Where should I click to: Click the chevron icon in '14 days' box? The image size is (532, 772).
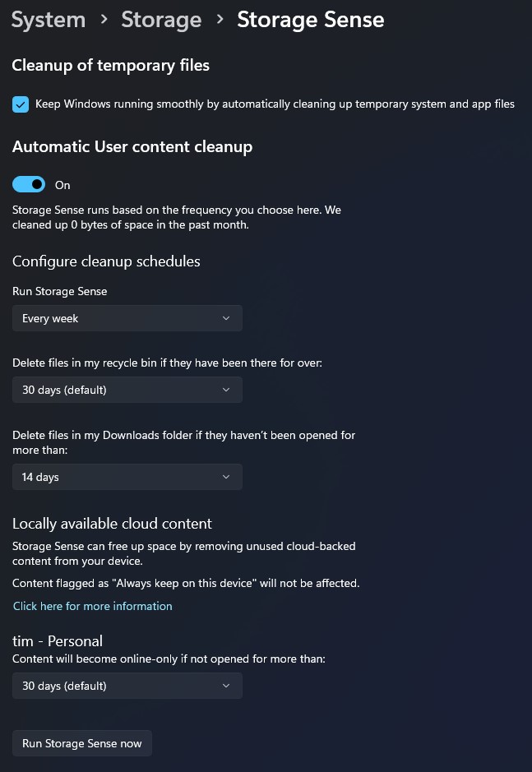[x=226, y=477]
